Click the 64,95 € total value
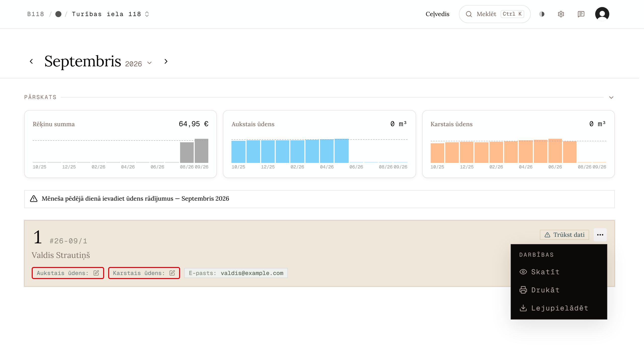 [193, 124]
